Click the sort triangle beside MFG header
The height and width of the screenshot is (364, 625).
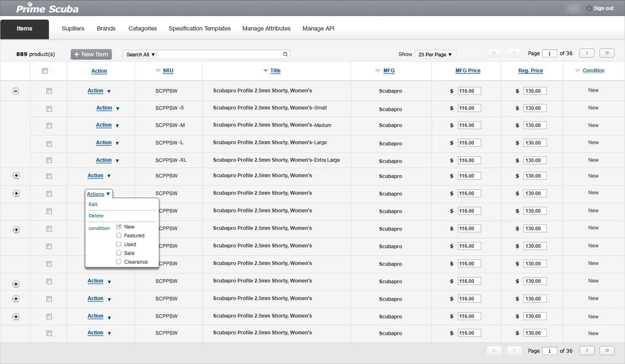coord(378,71)
